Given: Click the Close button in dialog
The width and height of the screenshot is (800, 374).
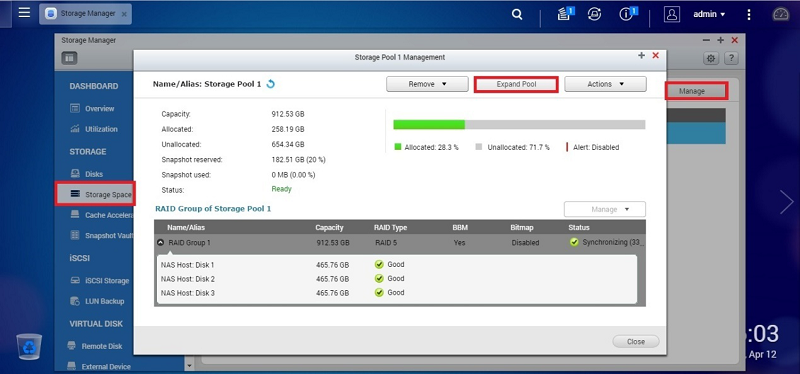Looking at the screenshot, I should point(636,341).
